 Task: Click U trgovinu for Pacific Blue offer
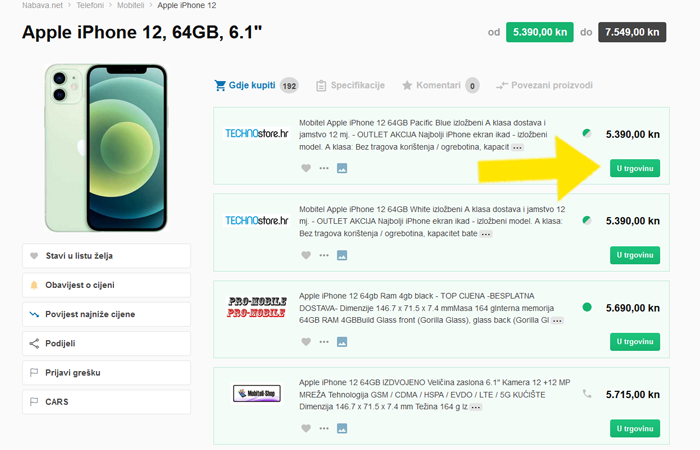coord(635,168)
